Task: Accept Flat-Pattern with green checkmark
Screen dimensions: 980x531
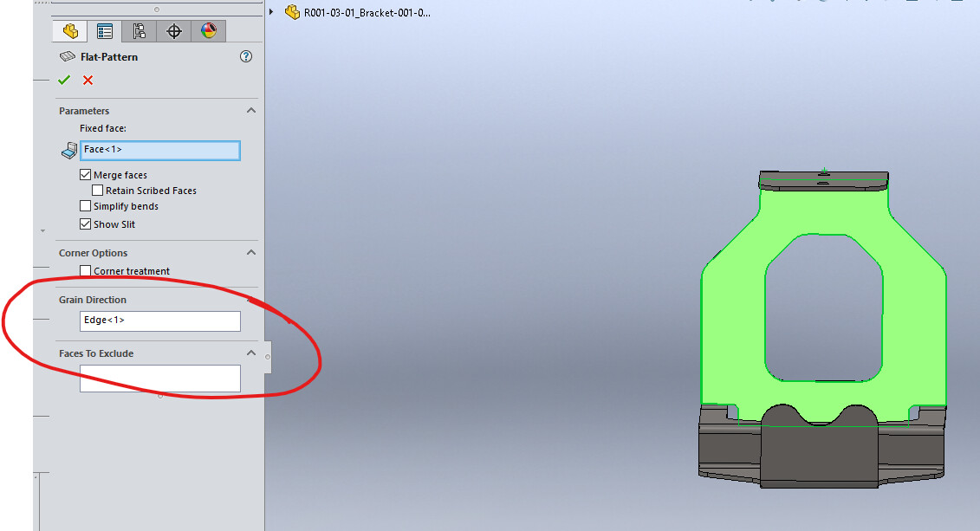Action: click(x=64, y=80)
